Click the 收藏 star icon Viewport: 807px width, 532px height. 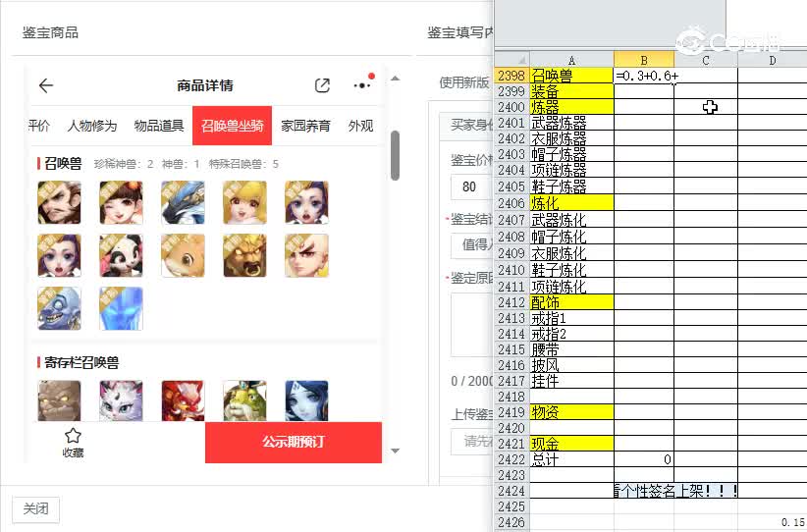coord(73,436)
